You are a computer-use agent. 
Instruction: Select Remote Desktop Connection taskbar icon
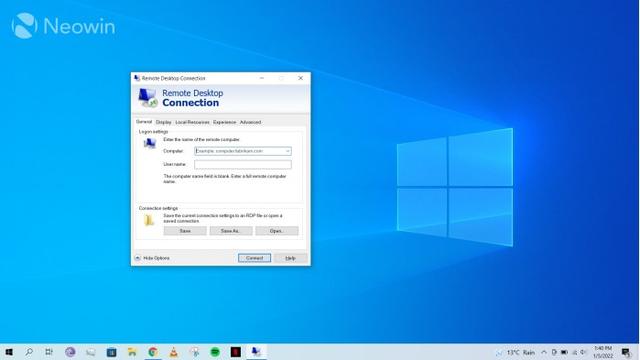click(x=256, y=352)
